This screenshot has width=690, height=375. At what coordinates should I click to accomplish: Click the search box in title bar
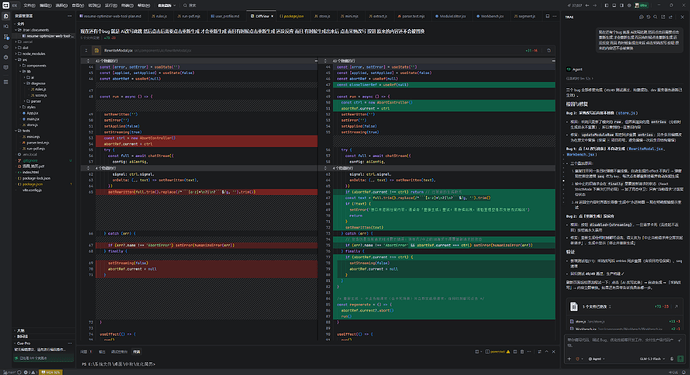(x=190, y=5)
